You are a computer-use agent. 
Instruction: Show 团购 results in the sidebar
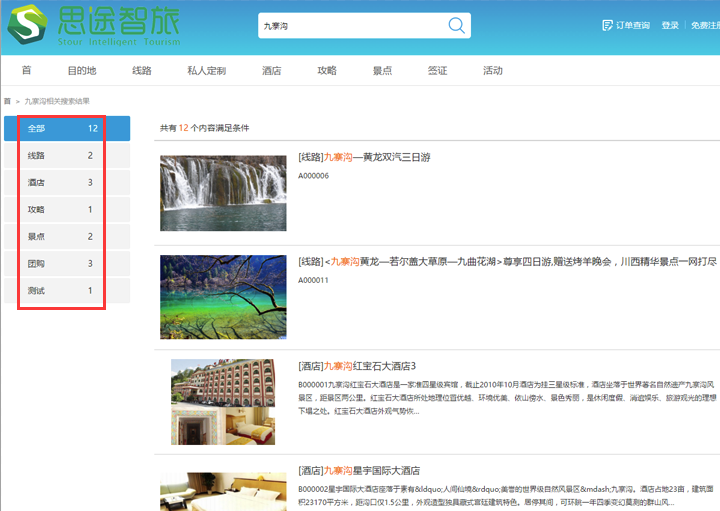(x=67, y=264)
